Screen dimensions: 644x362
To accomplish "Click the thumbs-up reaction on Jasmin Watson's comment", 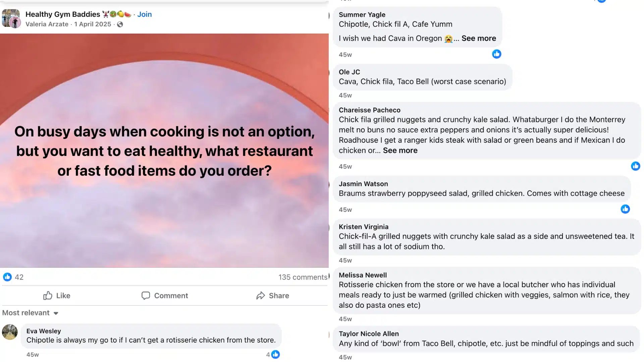I will [625, 209].
